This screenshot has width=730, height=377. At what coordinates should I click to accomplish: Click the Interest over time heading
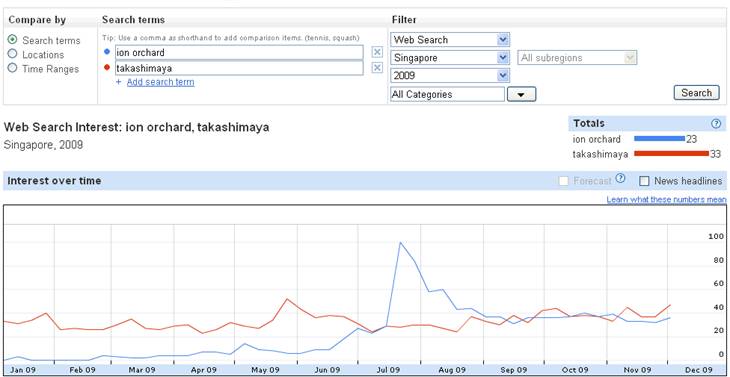(x=54, y=181)
